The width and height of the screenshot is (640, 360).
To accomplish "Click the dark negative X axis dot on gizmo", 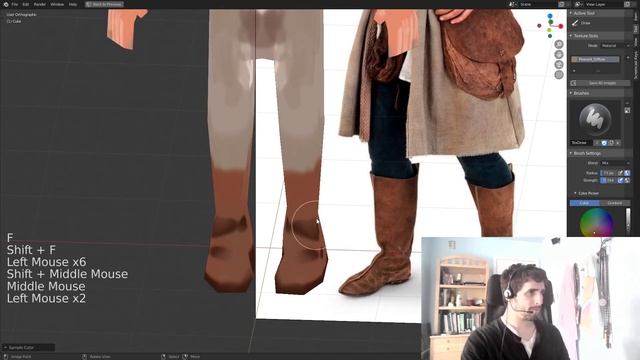I will pyautogui.click(x=539, y=26).
